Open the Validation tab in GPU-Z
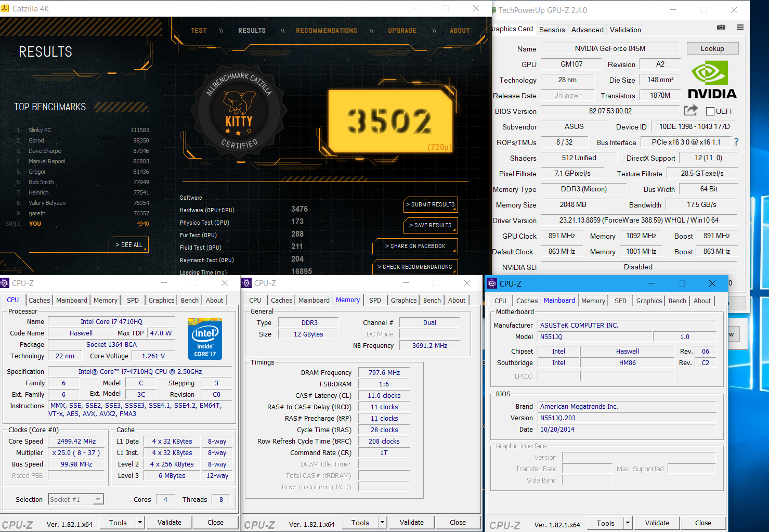 click(625, 30)
